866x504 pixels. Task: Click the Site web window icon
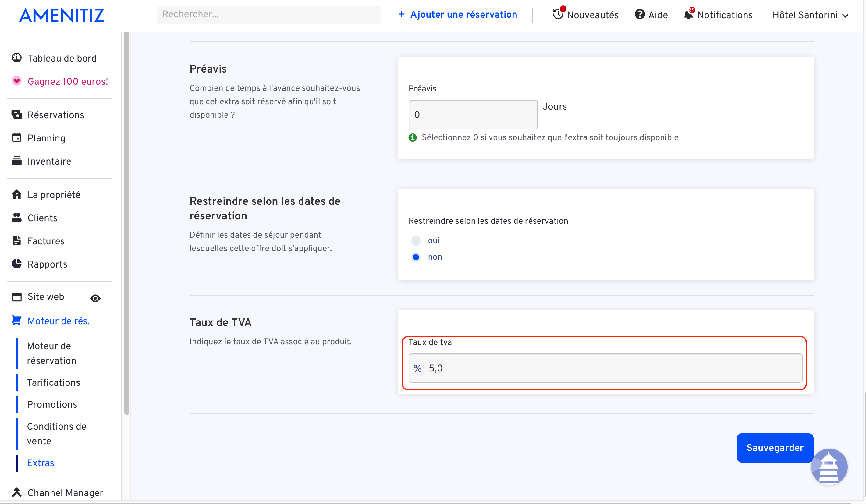[x=16, y=297]
